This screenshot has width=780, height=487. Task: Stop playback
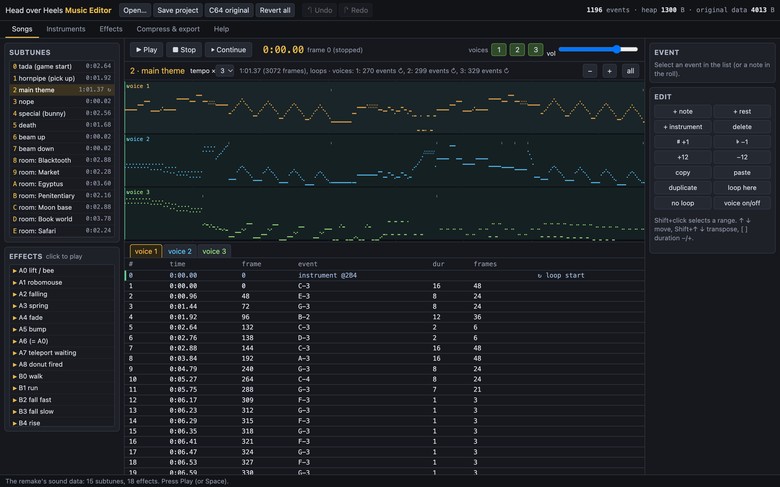coord(184,50)
